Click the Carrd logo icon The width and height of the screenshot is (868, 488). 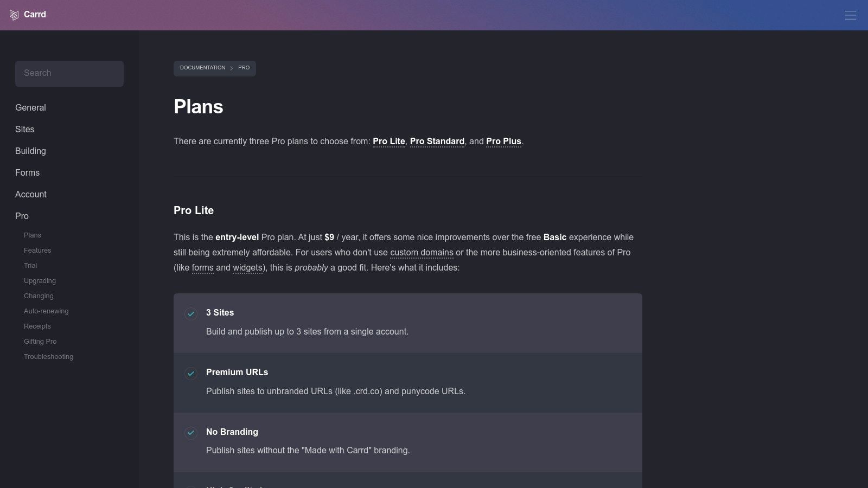pyautogui.click(x=14, y=15)
